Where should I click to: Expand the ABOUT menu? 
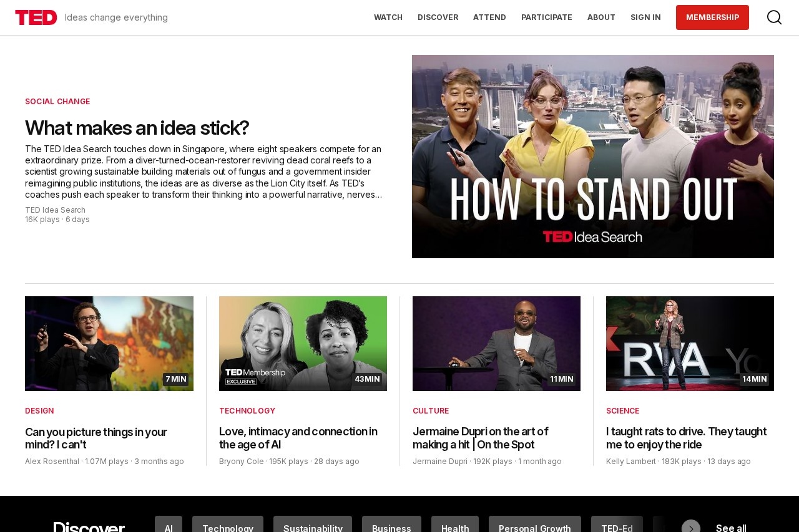601,17
